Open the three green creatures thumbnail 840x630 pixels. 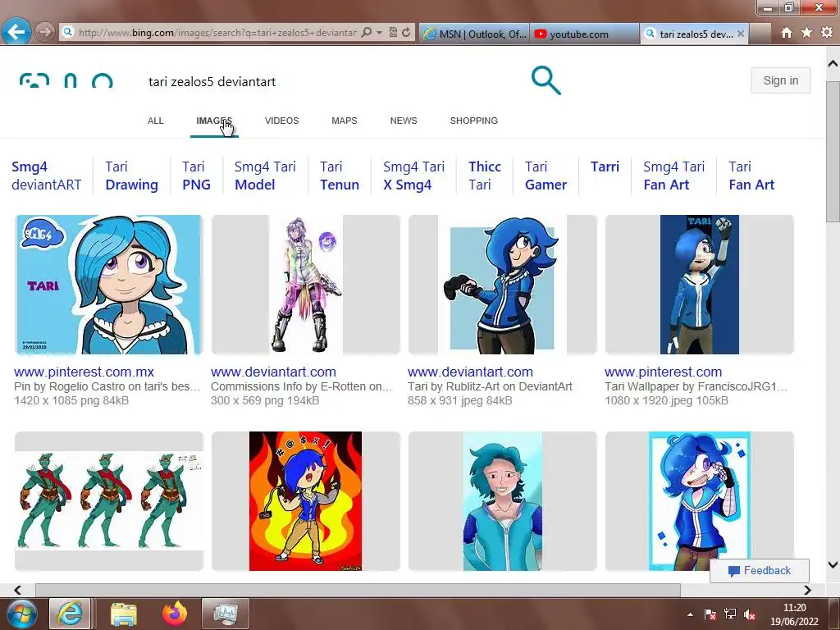(109, 501)
